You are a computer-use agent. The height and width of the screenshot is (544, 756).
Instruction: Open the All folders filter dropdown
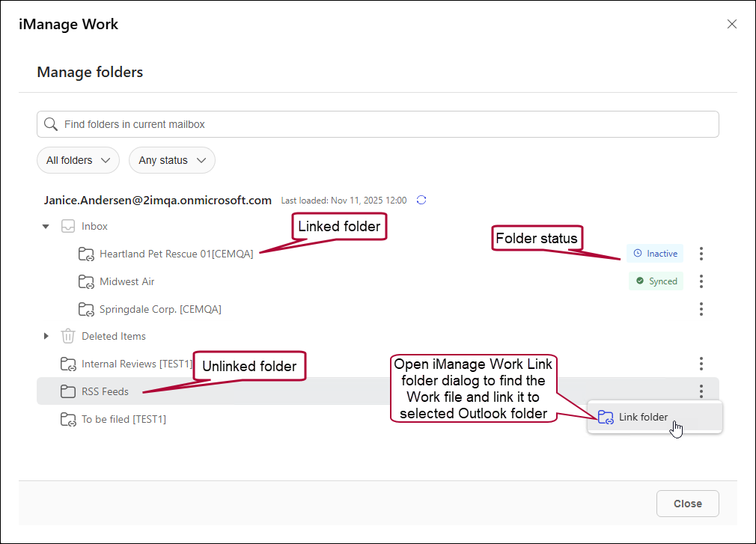click(x=78, y=160)
